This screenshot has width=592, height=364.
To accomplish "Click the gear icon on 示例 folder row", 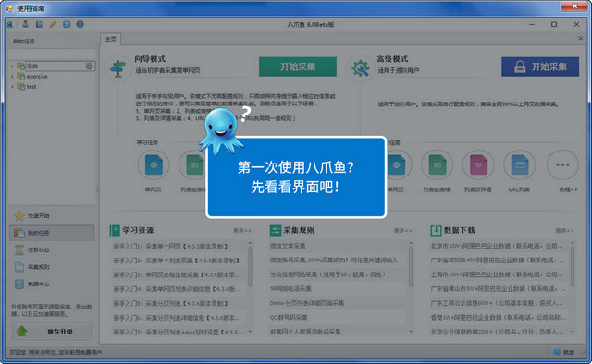I will pyautogui.click(x=89, y=66).
